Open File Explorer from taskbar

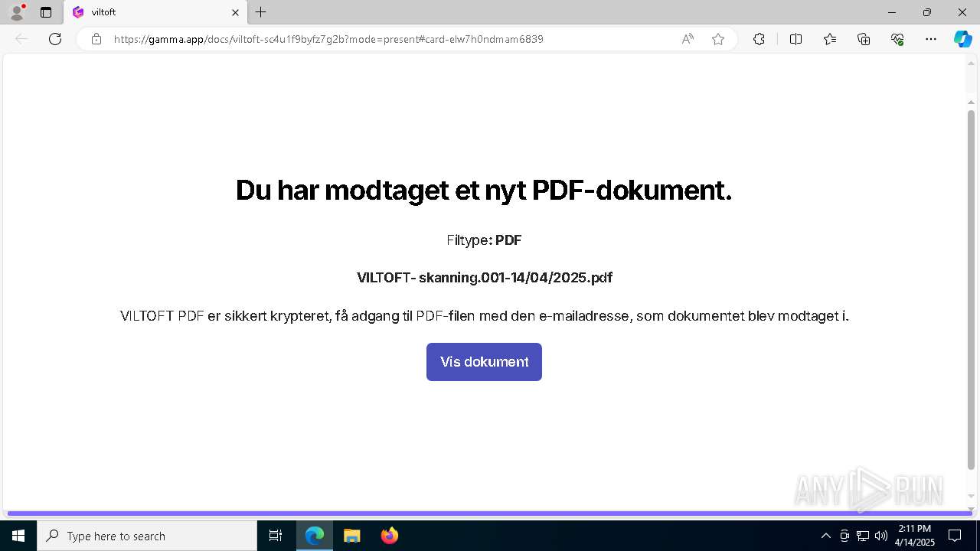351,536
